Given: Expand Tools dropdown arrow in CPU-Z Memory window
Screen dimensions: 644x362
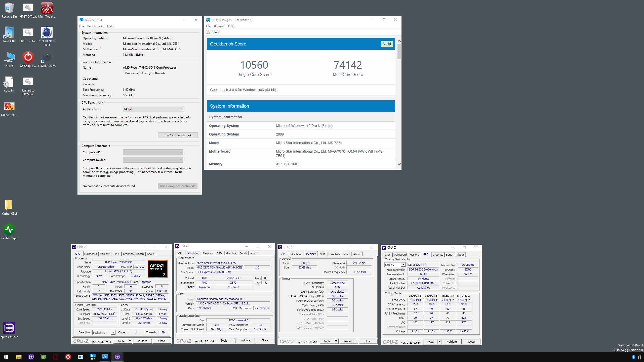Looking at the screenshot, I should point(336,341).
